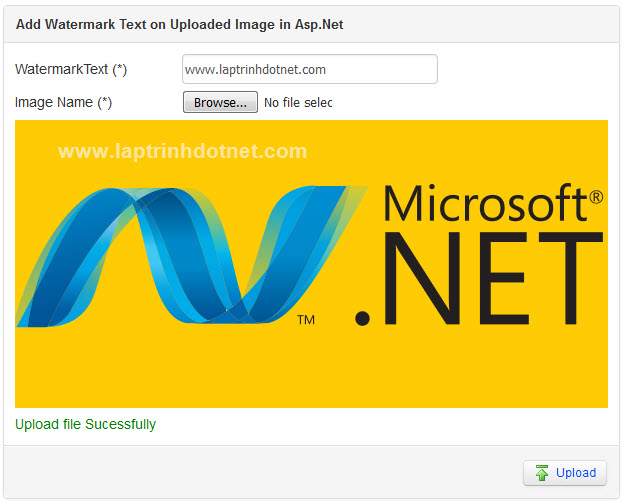Screen dimensions: 624x501
Task: Click the Upload button
Action: [x=565, y=473]
